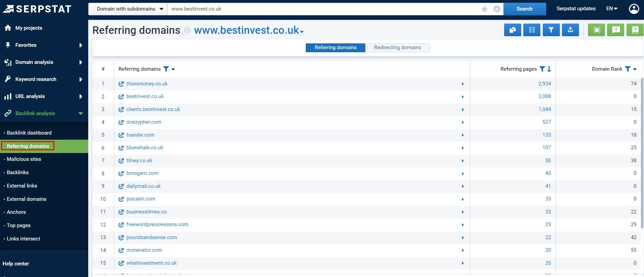Click the 2,934 referring pages link
This screenshot has width=644, height=277.
tap(544, 84)
